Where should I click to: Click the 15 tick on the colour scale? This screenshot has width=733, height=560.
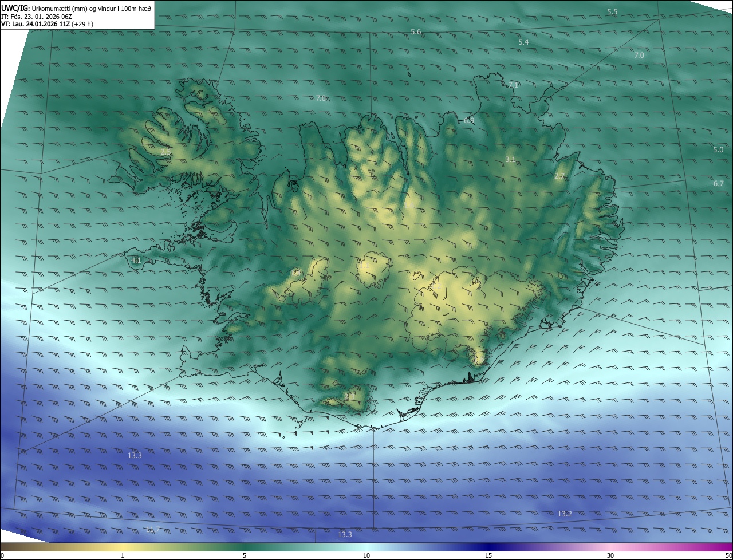pos(488,556)
